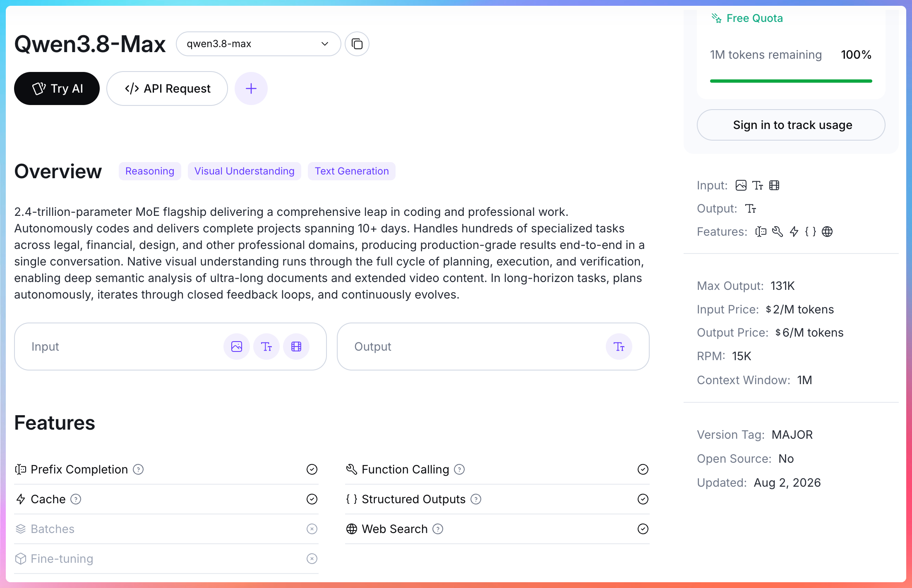Click the Input modalities card
Screen dimensions: 912x588
[x=170, y=347]
